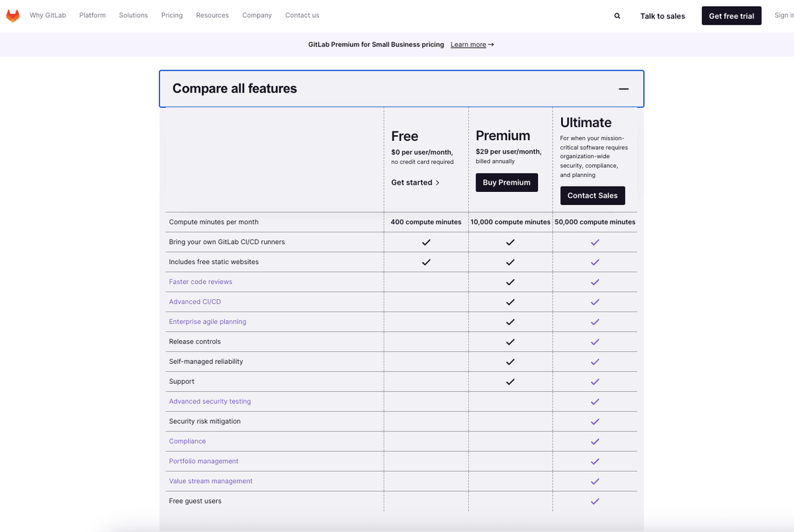Click Premium checkmark for Self-managed reliability

click(x=510, y=362)
